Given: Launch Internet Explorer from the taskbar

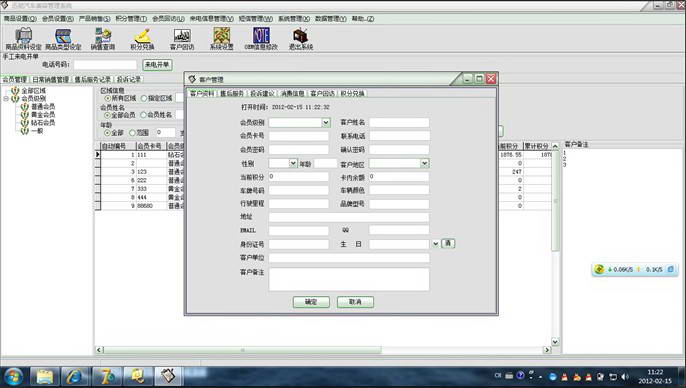Looking at the screenshot, I should click(x=75, y=377).
